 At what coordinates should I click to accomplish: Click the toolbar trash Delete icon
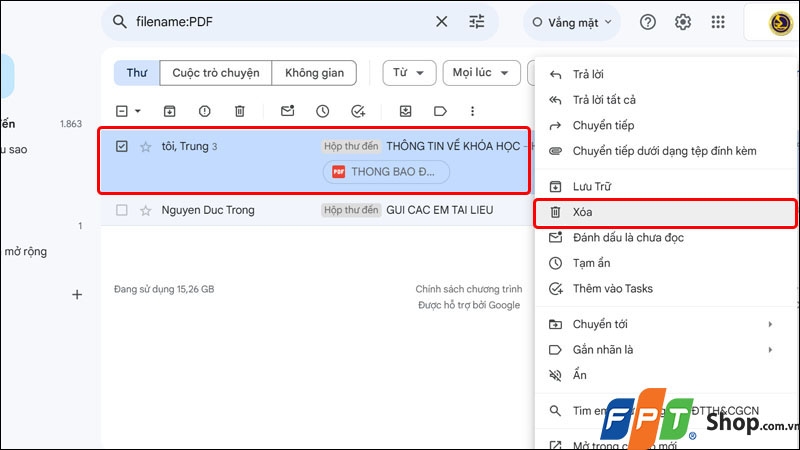pos(240,111)
